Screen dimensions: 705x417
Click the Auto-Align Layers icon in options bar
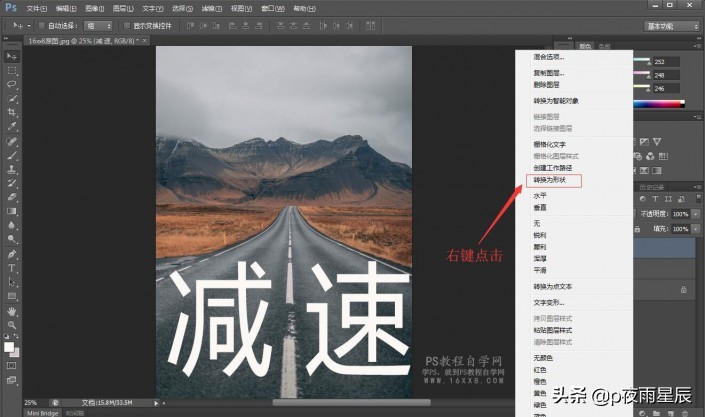click(370, 26)
